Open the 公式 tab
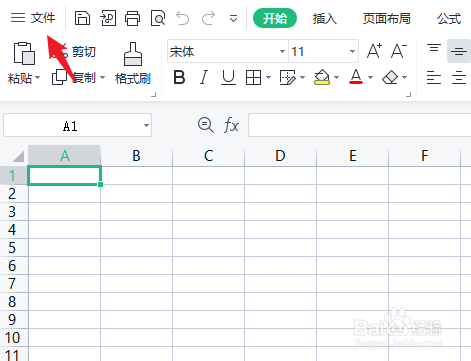 tap(449, 19)
